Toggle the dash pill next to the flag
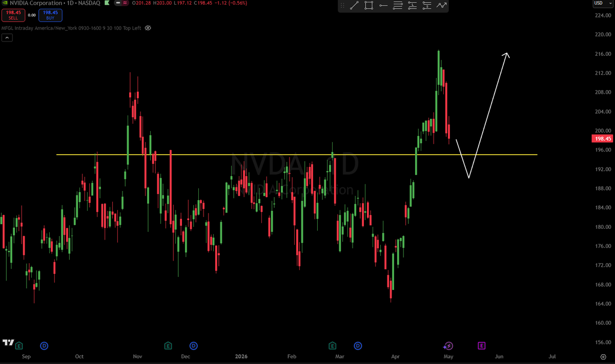This screenshot has width=615, height=364. [x=117, y=3]
